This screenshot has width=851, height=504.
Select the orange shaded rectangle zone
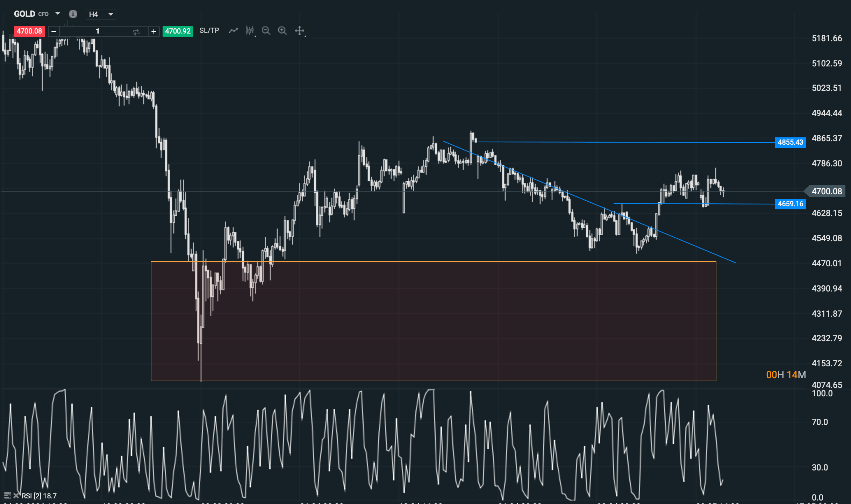pos(434,321)
